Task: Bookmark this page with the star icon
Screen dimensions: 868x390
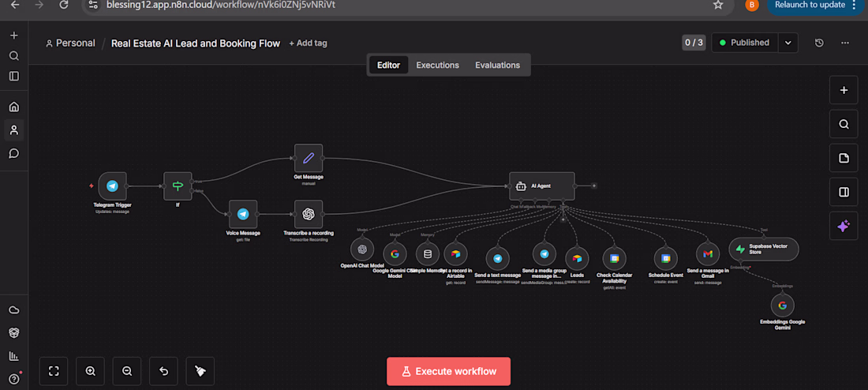Action: [718, 5]
